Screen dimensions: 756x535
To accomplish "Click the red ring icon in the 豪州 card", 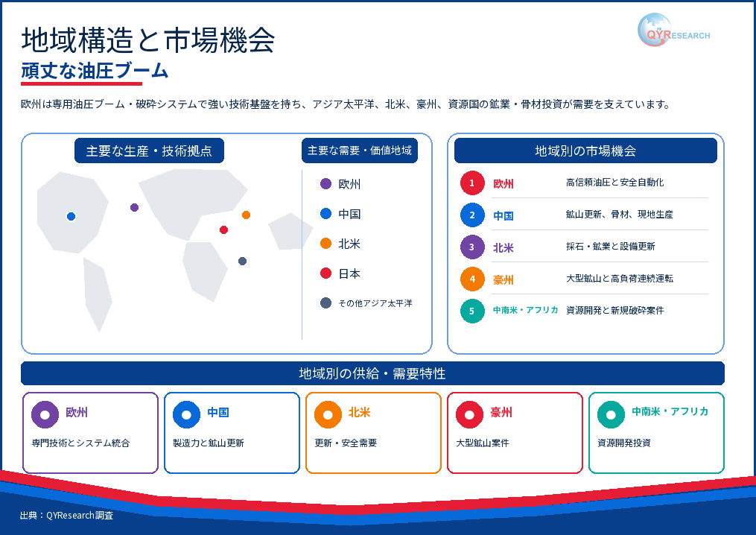I will (x=469, y=414).
